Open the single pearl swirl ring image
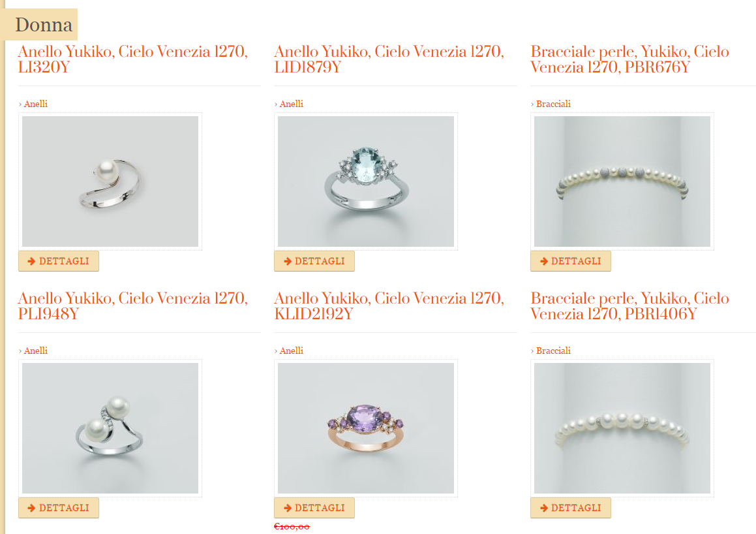756x534 pixels. (x=110, y=181)
